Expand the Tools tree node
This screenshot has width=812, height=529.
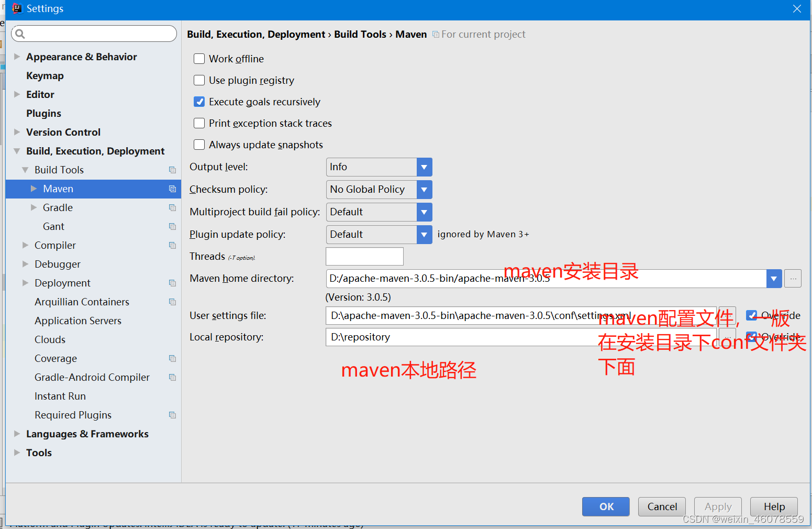17,453
